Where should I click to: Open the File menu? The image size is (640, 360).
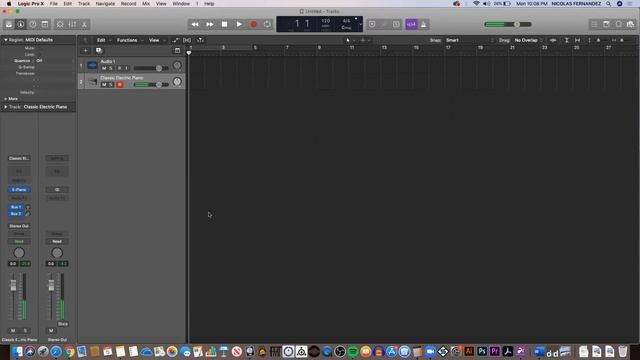[x=53, y=4]
